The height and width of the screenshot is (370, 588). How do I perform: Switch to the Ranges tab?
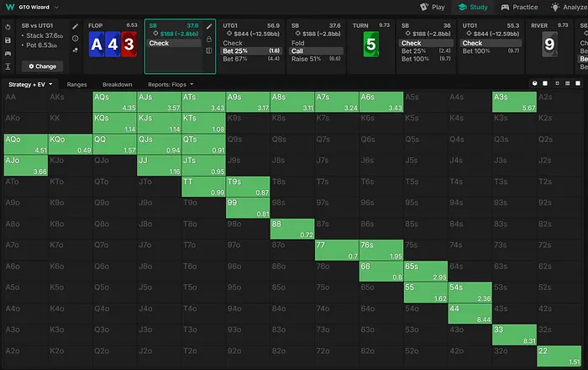point(77,84)
